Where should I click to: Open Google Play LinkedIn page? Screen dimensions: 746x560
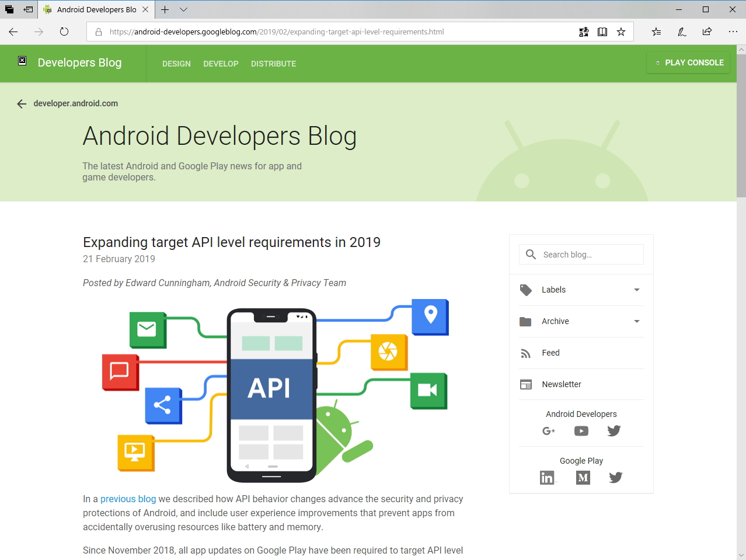pyautogui.click(x=548, y=478)
